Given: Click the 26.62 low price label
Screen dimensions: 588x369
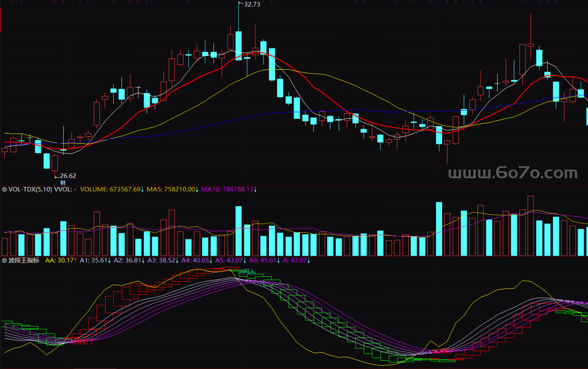Looking at the screenshot, I should point(68,176).
